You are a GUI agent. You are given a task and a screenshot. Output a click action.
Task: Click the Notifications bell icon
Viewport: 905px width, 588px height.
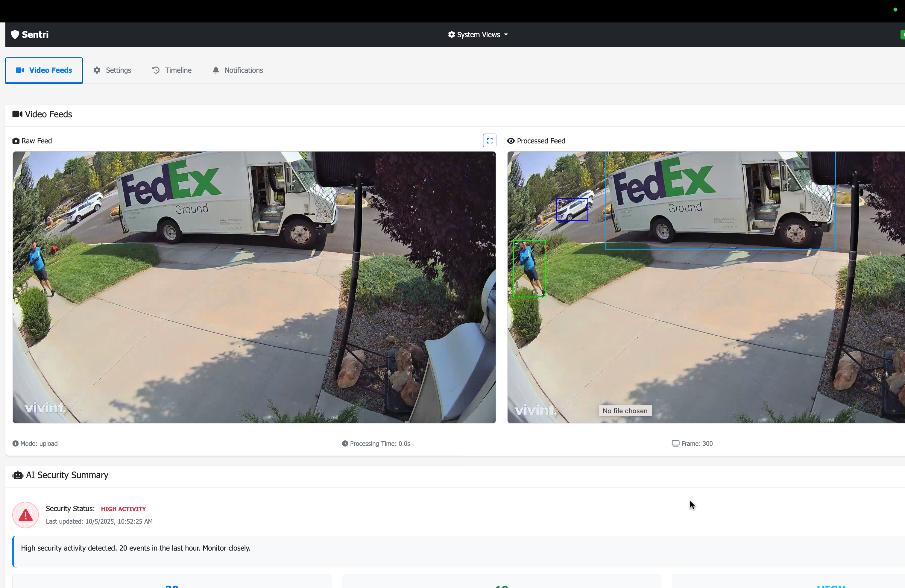[x=215, y=70]
